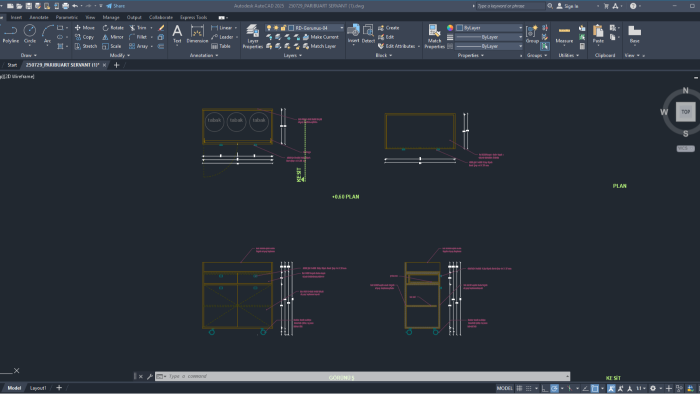Select the Trim tool
Viewport: 700px width, 394px height.
138,28
